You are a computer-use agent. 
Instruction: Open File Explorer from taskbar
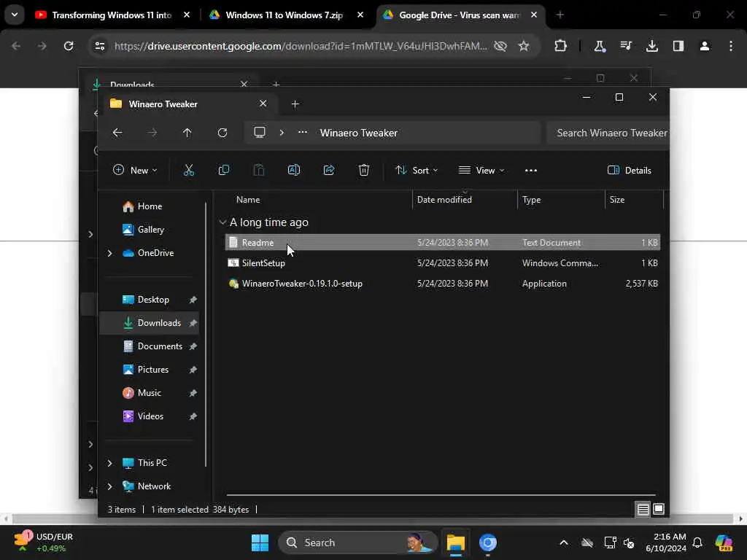coord(455,542)
